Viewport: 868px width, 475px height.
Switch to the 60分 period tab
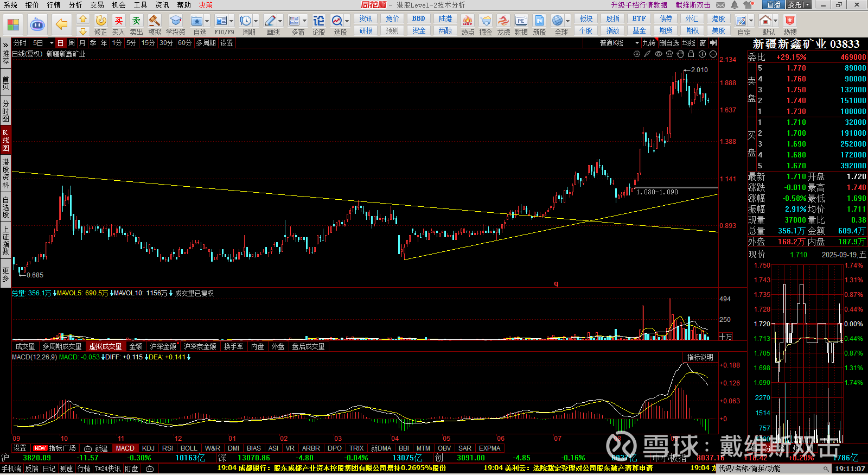coord(184,43)
